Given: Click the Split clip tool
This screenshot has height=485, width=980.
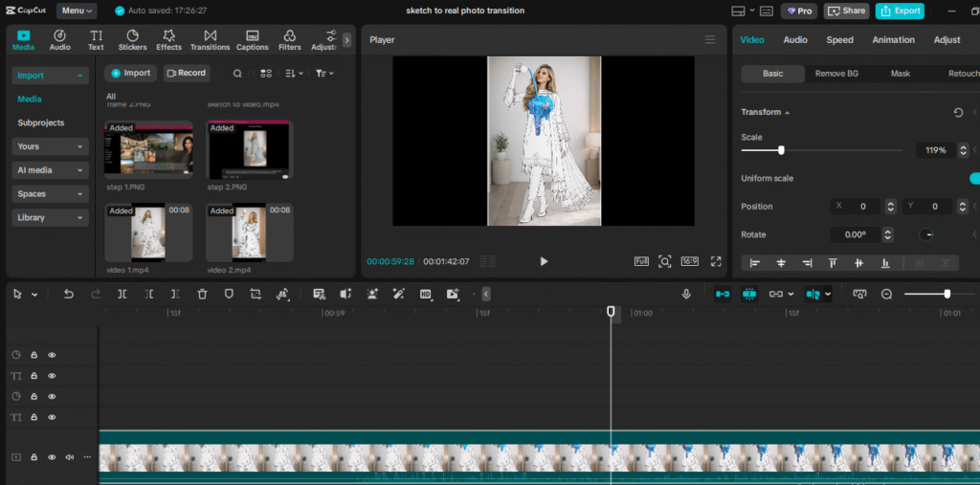Looking at the screenshot, I should coord(122,294).
